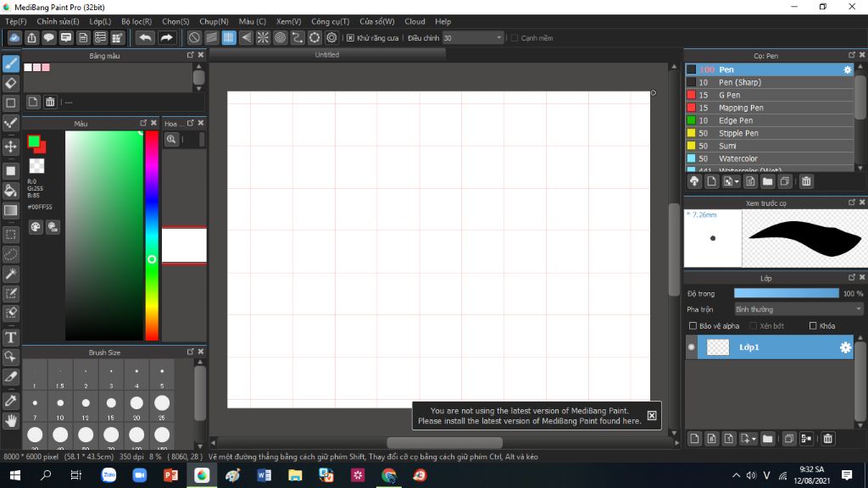
Task: Open Pha trộn blending mode dropdown
Action: pyautogui.click(x=798, y=309)
